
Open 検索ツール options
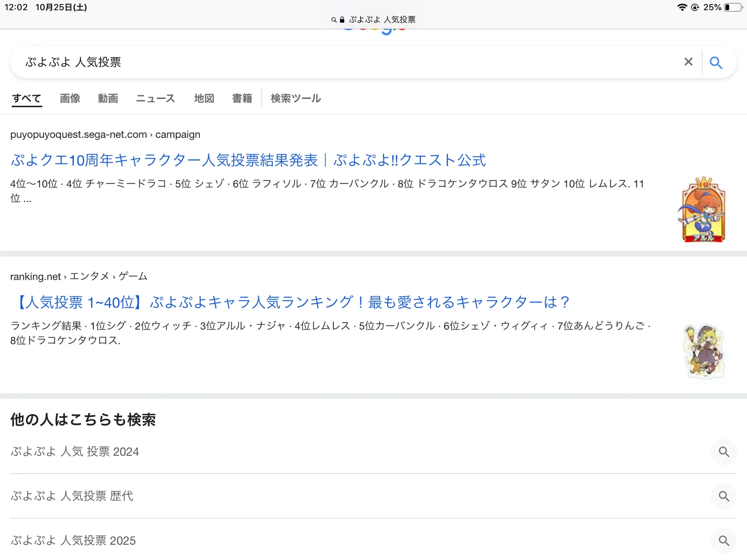click(296, 98)
